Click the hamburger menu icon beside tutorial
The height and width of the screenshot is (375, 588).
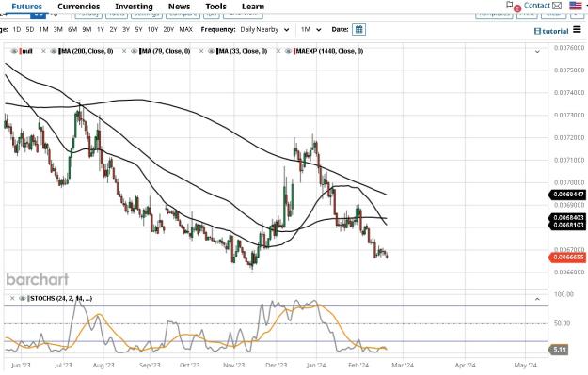pyautogui.click(x=577, y=29)
